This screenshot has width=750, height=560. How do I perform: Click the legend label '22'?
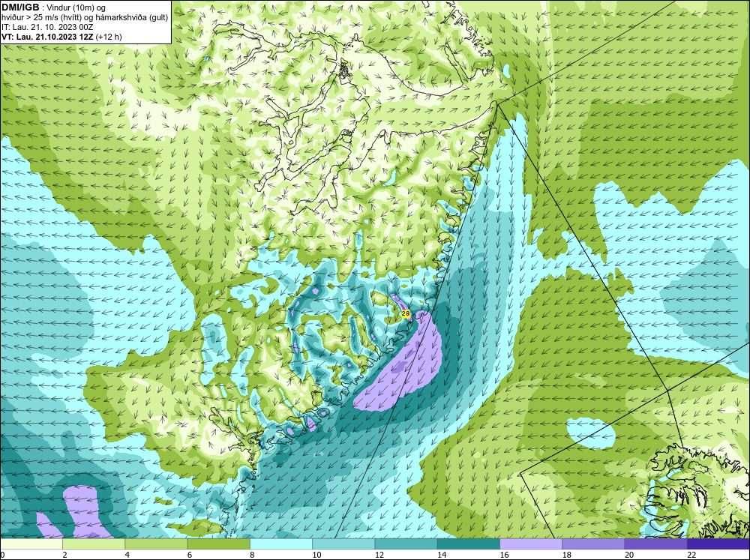(x=691, y=555)
